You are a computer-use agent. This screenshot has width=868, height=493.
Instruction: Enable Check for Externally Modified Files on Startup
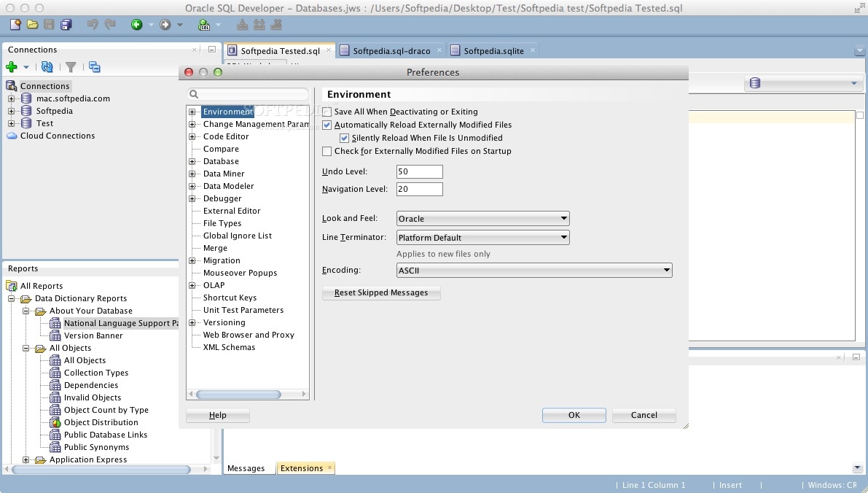[327, 151]
